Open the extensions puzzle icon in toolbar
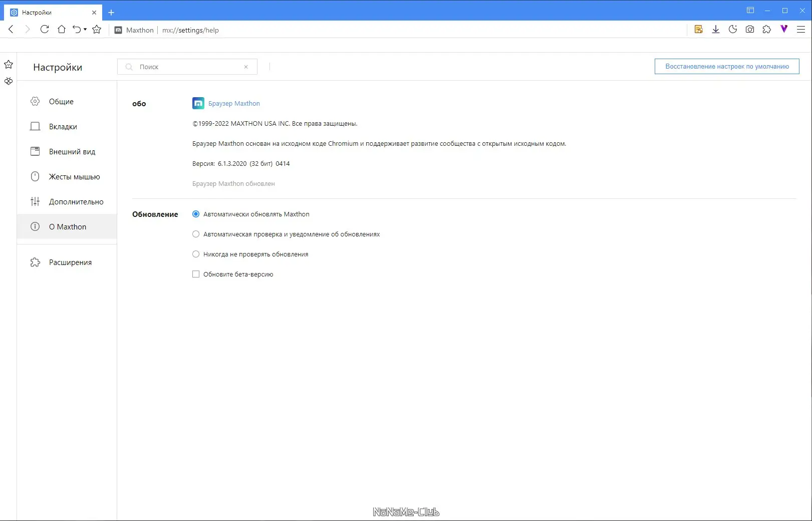This screenshot has width=812, height=521. point(767,30)
